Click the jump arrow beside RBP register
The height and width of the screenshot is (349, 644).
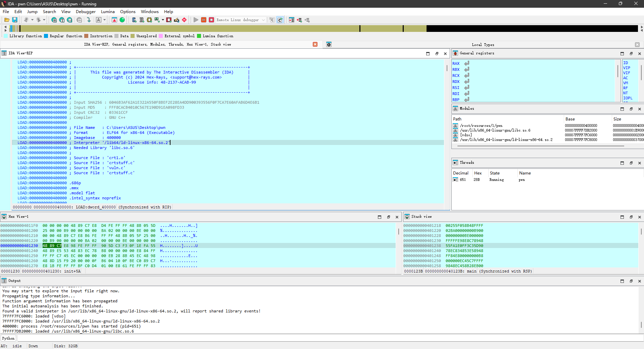pyautogui.click(x=467, y=100)
